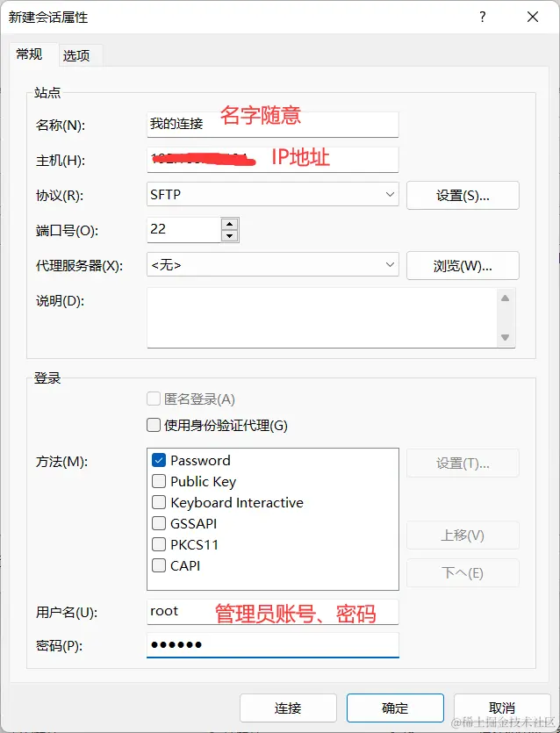Click the 浏览(W)... button

coord(463,265)
